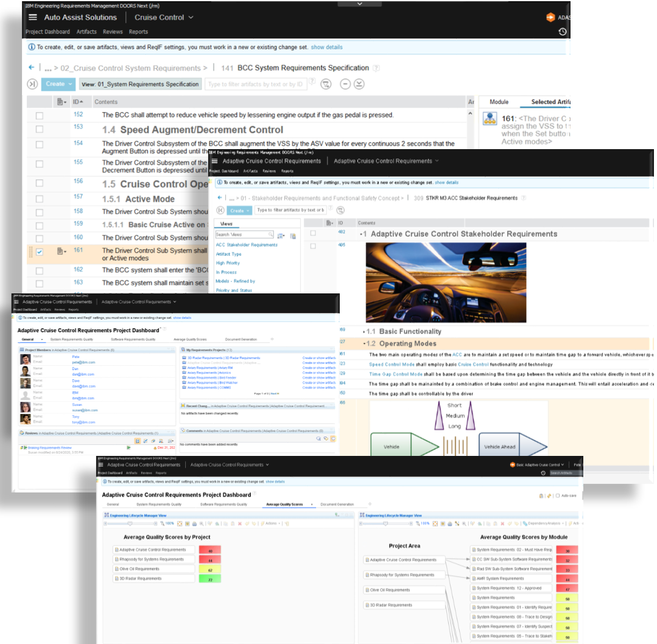This screenshot has width=657, height=644.
Task: Open artifact ID 154 link
Action: 78,143
